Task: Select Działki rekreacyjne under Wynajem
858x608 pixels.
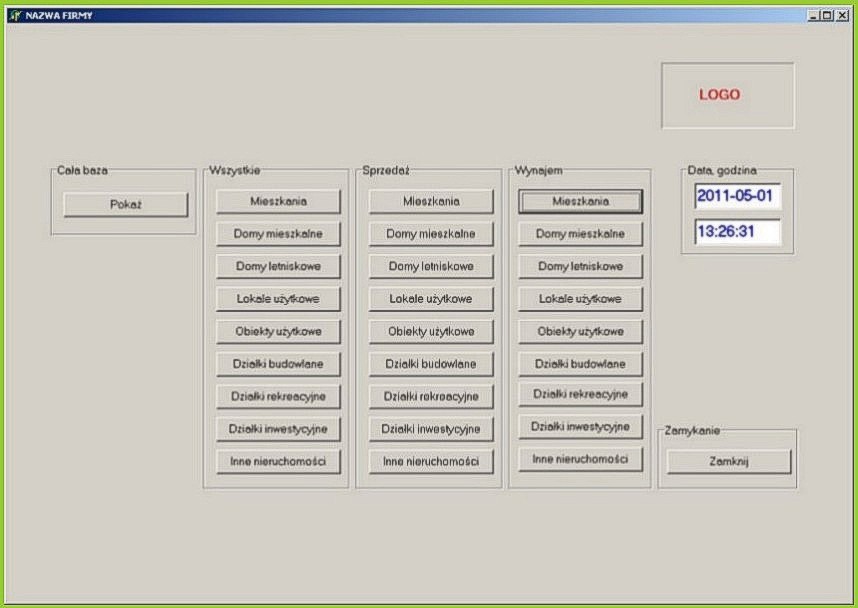Action: click(580, 395)
